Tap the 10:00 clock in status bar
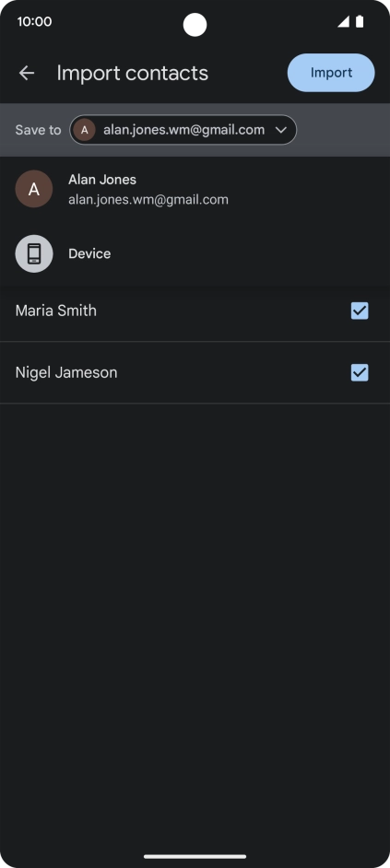 (x=34, y=21)
